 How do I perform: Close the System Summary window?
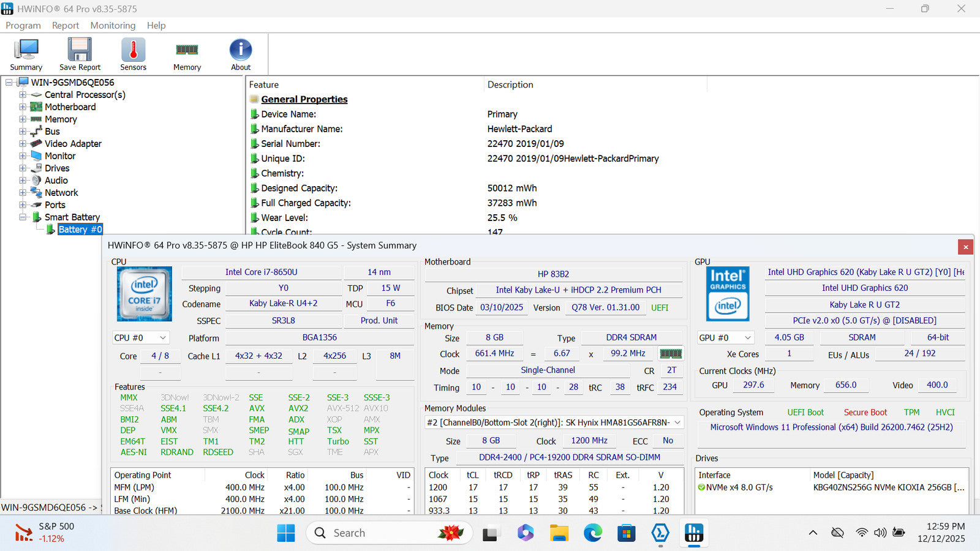pyautogui.click(x=965, y=247)
